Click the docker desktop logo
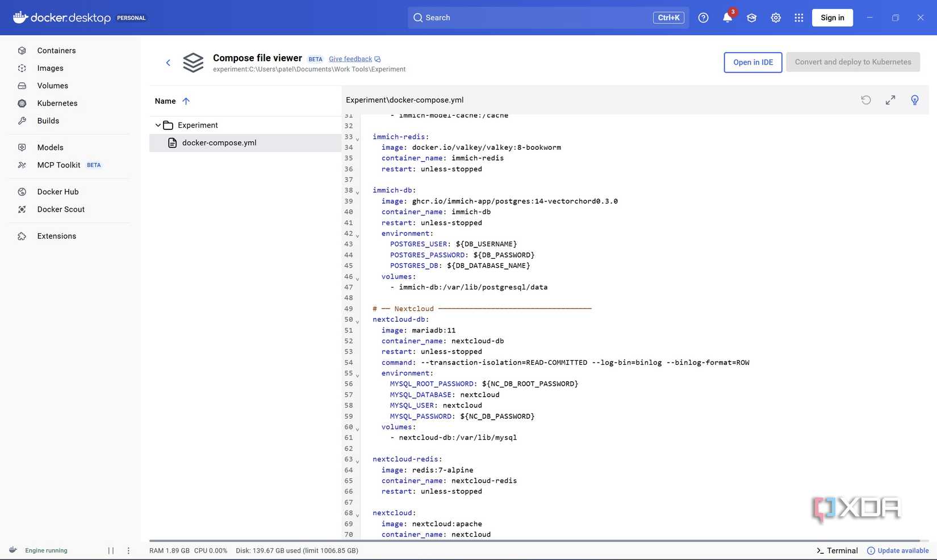Image resolution: width=937 pixels, height=560 pixels. tap(62, 18)
